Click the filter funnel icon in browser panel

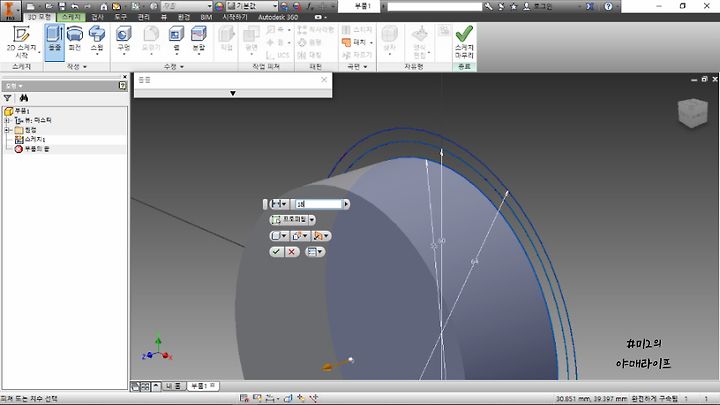click(x=7, y=98)
